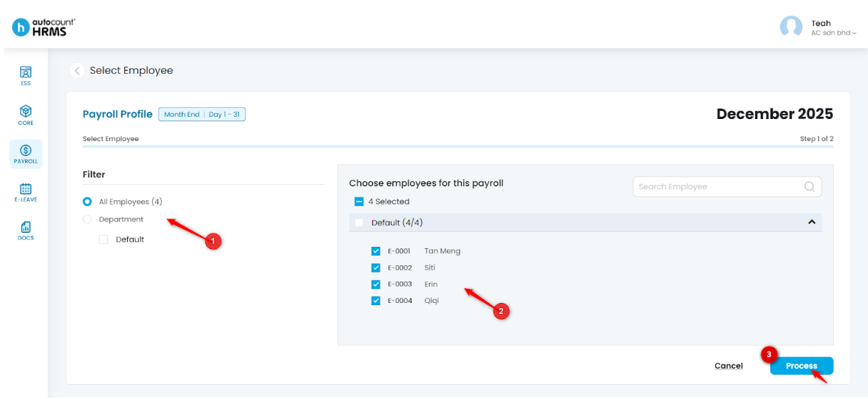Screen dimensions: 868x399
Task: Click the Process button
Action: [802, 366]
